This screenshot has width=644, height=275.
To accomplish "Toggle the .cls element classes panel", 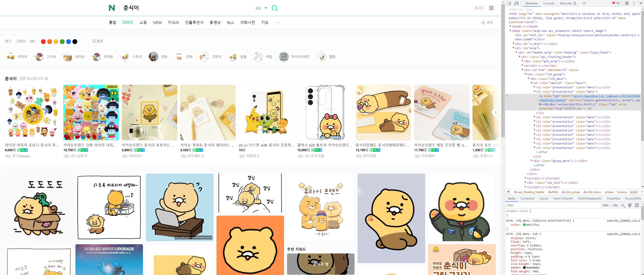I will pyautogui.click(x=614, y=205).
